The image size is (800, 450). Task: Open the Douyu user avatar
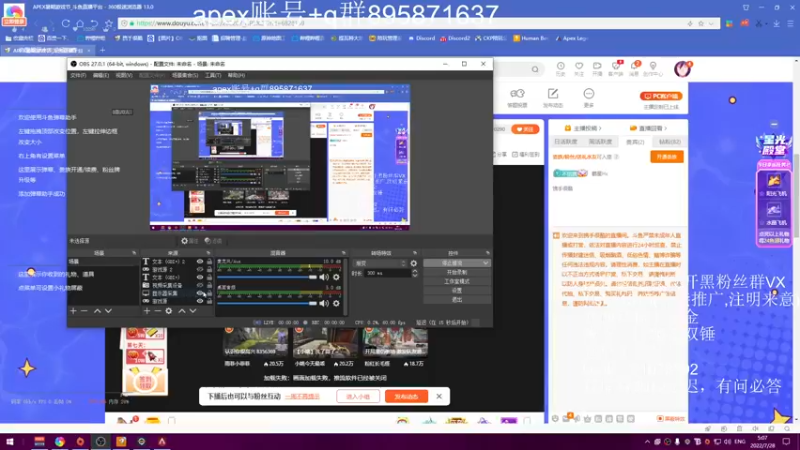(x=682, y=69)
